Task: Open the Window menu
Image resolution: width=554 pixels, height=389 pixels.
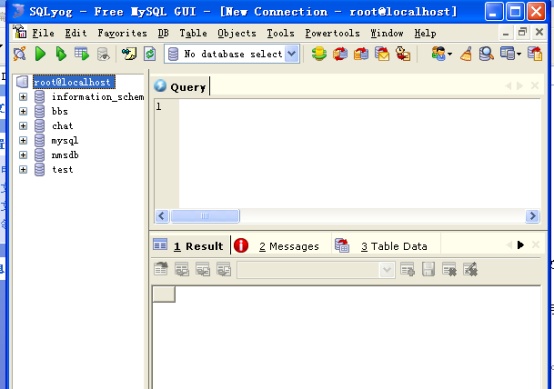Action: pos(387,33)
